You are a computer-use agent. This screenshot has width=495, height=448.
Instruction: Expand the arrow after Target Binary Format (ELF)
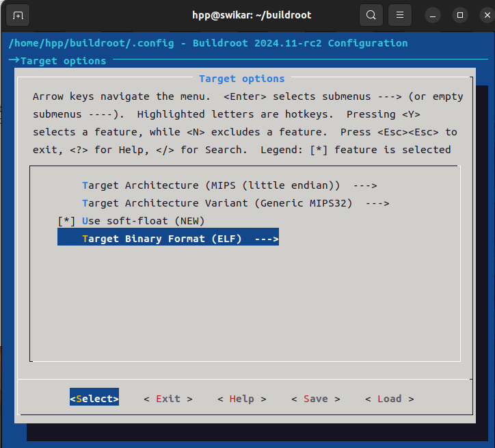point(266,239)
